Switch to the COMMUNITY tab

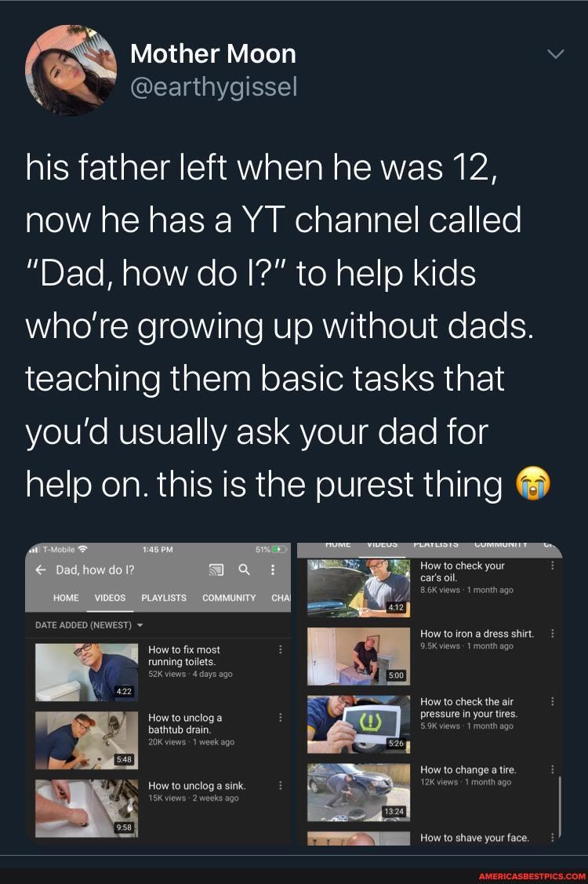(228, 598)
